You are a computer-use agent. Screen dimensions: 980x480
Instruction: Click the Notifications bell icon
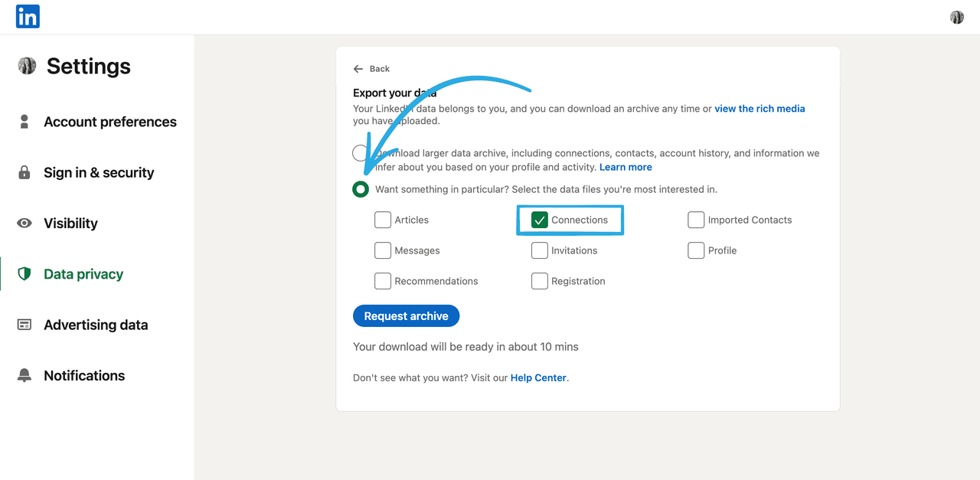click(x=24, y=376)
